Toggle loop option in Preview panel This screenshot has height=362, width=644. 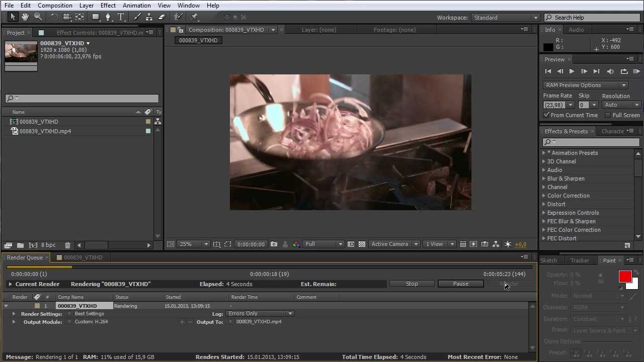pyautogui.click(x=624, y=71)
